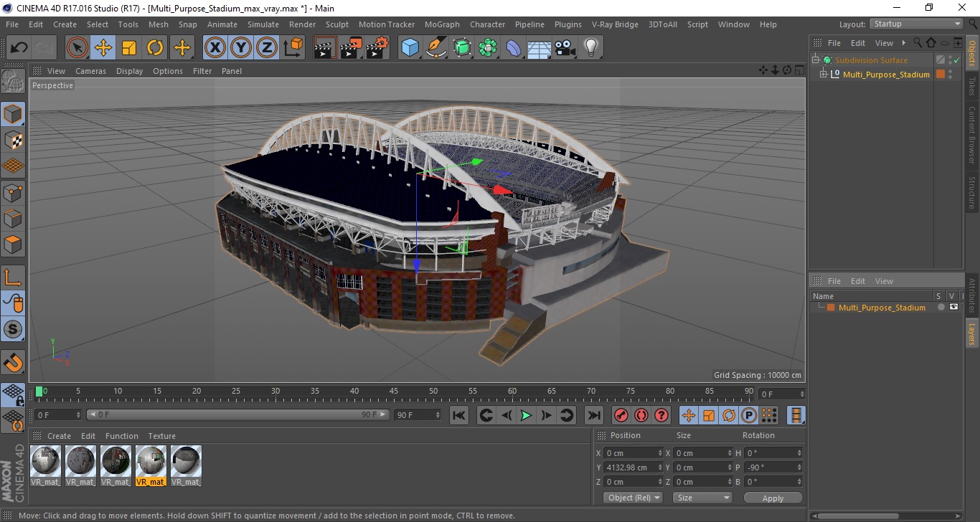Play the animation forward
980x522 pixels.
[x=526, y=415]
